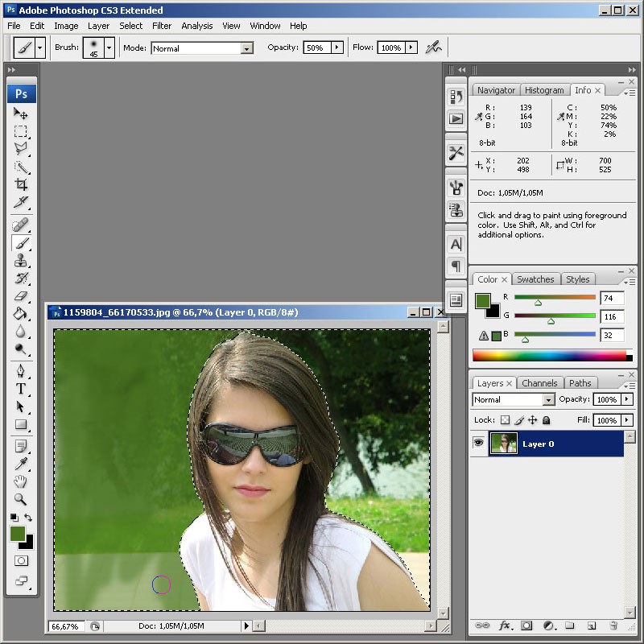
Task: Change screen mode button in toolbox
Action: (x=21, y=580)
